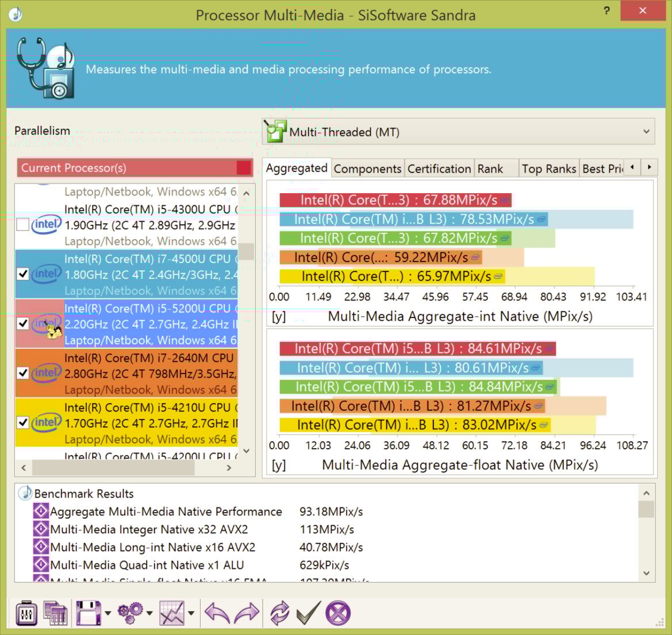
Task: Select the Top Ranks tab
Action: [x=549, y=169]
